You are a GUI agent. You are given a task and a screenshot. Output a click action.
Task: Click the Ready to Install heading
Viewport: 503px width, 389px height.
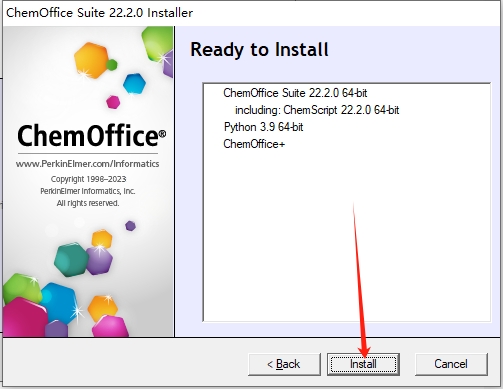point(259,50)
